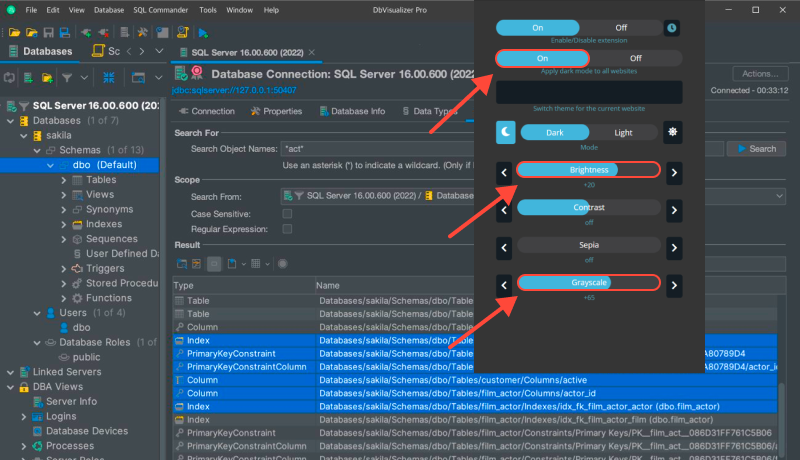Click the show-object-in-window icon in Databases panel
Image resolution: width=800 pixels, height=460 pixels.
tap(138, 78)
